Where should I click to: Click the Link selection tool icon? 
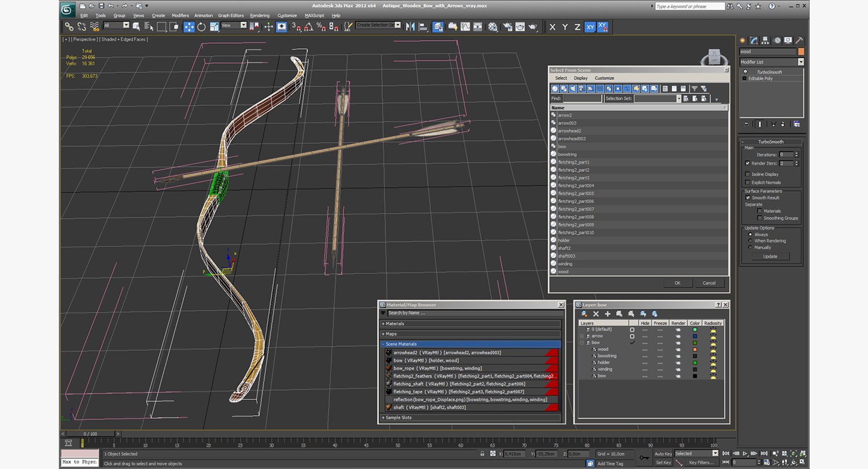coord(69,27)
